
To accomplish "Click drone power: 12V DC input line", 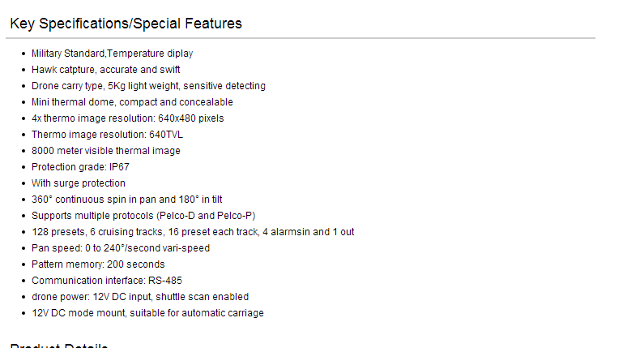I will pos(139,297).
